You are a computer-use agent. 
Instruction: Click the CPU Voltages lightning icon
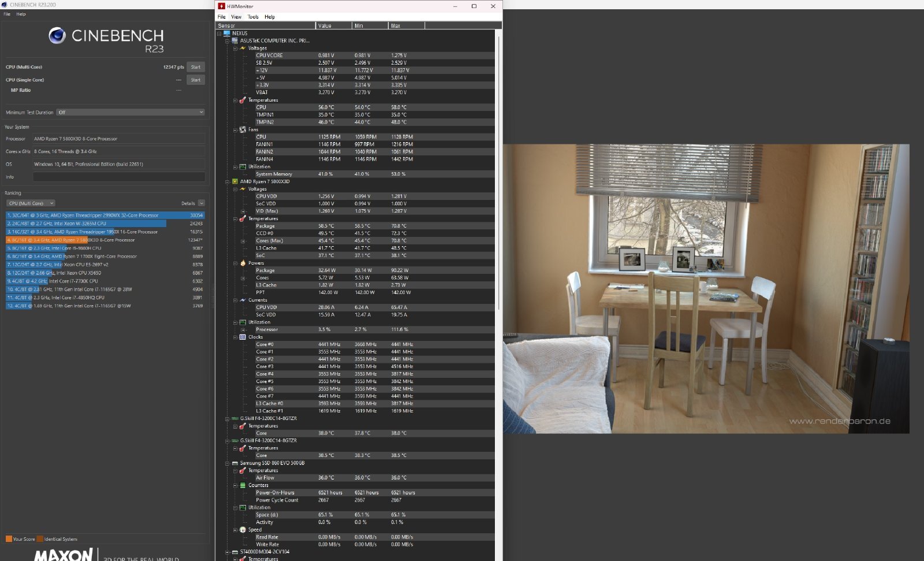pyautogui.click(x=243, y=189)
